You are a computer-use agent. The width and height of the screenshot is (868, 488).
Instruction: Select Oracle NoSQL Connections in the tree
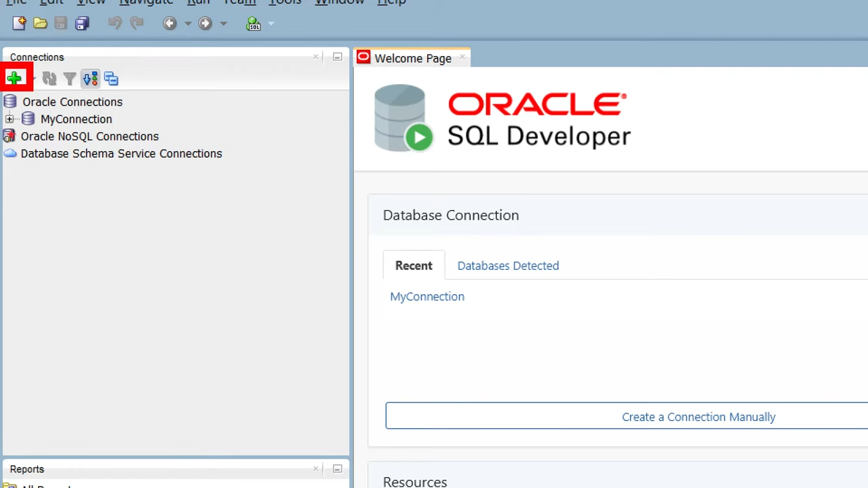[90, 136]
